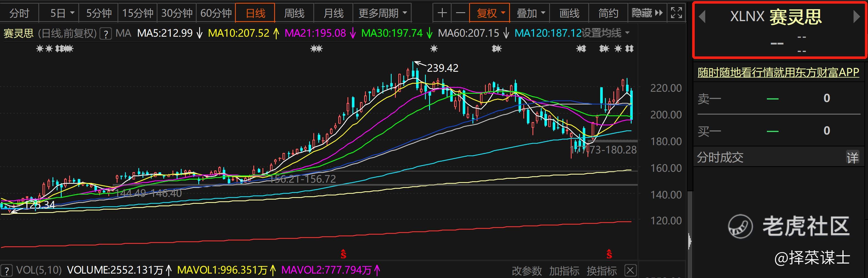Click the info marker above the 239.42 peak
This screenshot has width=868, height=278.
click(434, 49)
